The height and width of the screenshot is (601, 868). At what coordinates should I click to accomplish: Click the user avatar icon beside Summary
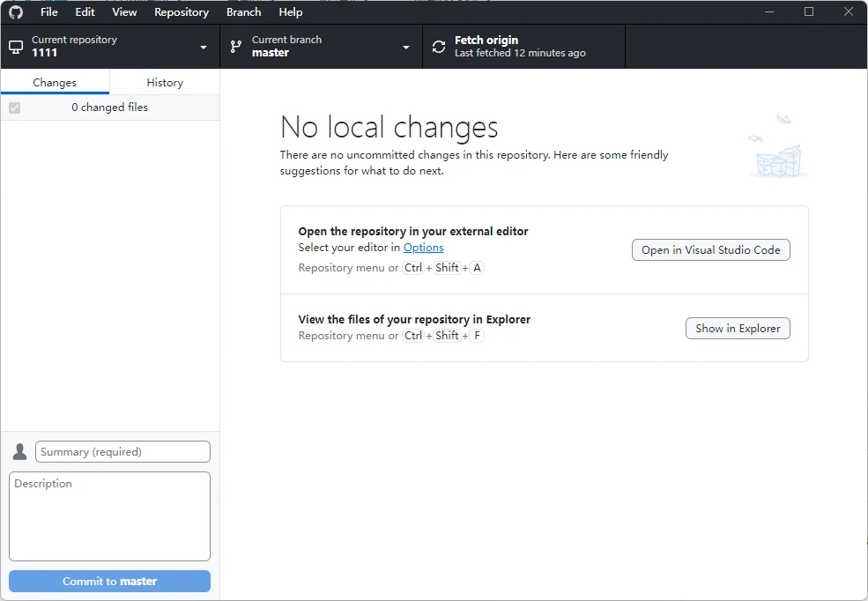pos(19,452)
